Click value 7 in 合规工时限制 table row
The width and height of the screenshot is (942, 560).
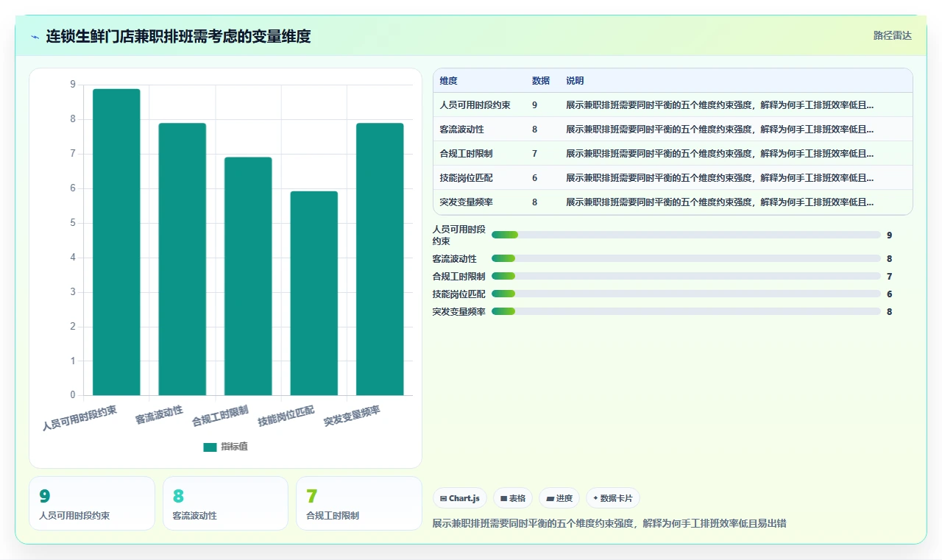[x=535, y=154]
